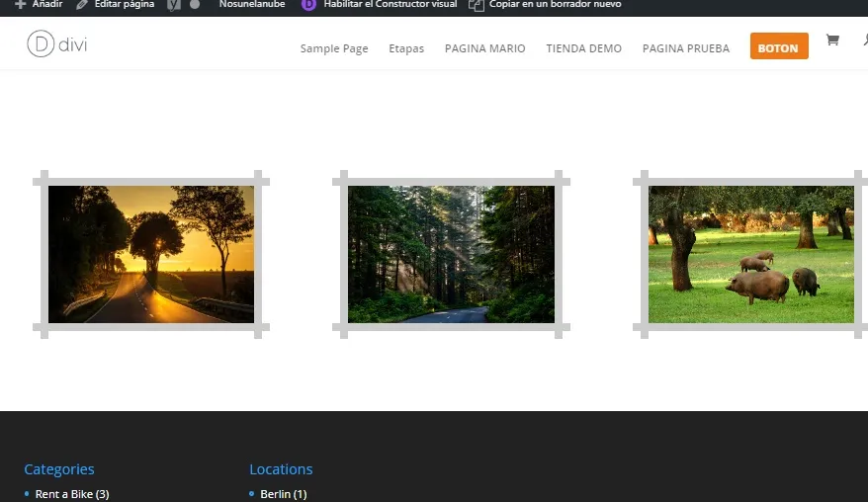Click the Yoast SEO icon in admin bar

(173, 5)
